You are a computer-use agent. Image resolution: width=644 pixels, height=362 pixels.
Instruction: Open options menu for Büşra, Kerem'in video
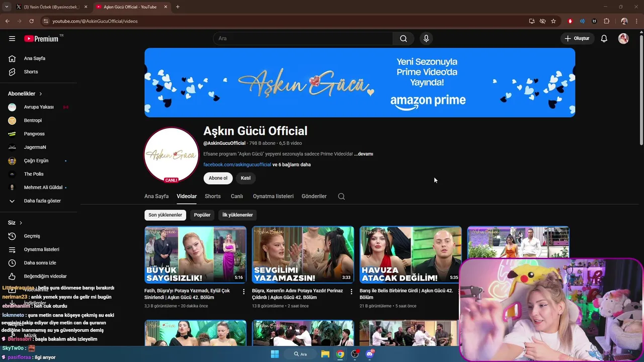point(352,292)
